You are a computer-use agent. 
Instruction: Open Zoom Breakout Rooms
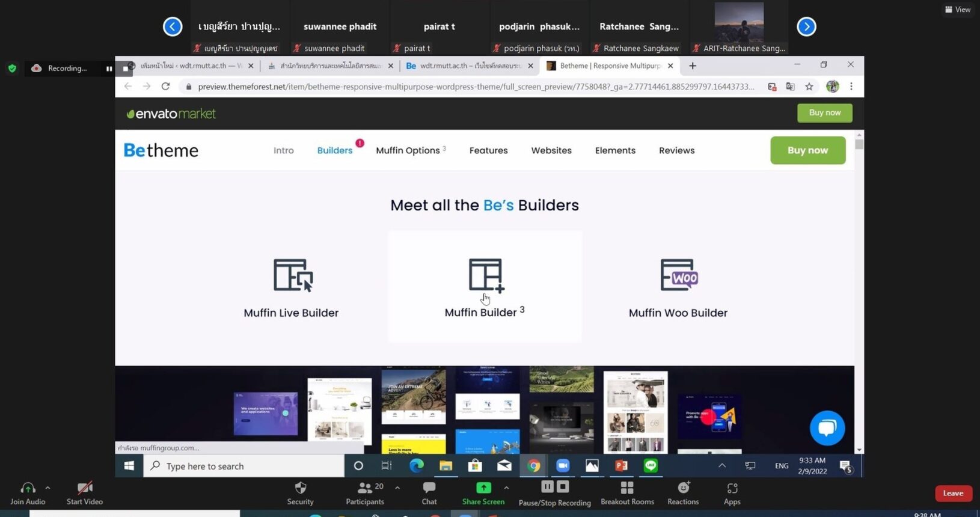pyautogui.click(x=627, y=494)
